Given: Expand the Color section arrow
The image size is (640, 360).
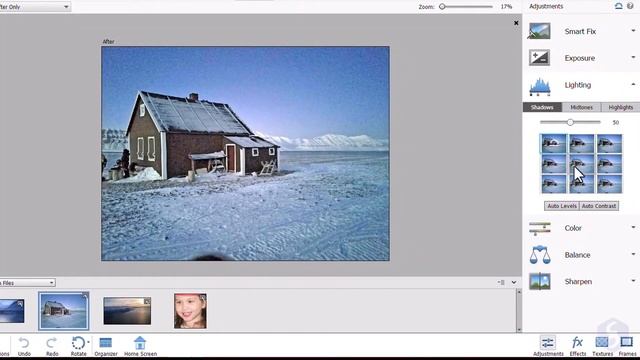Looking at the screenshot, I should (x=633, y=227).
